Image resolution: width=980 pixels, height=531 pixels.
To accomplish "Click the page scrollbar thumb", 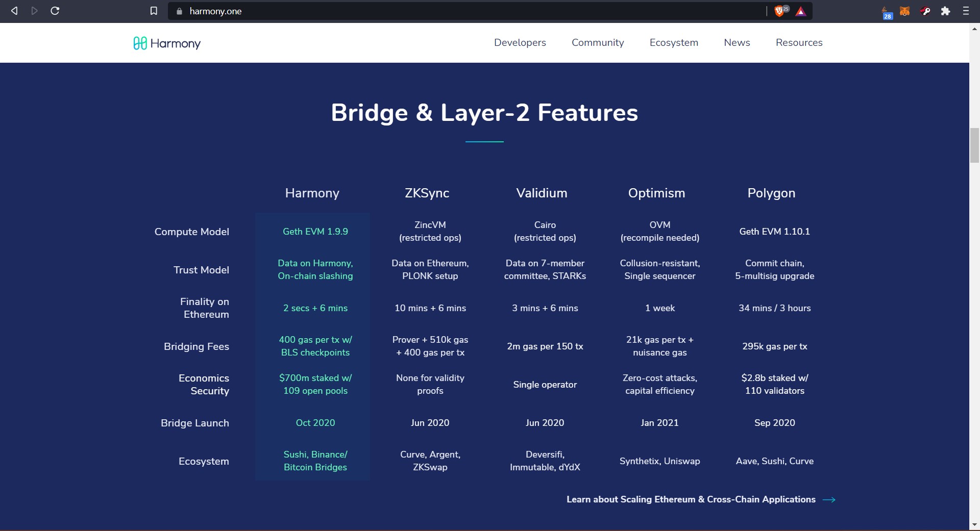I will click(974, 145).
